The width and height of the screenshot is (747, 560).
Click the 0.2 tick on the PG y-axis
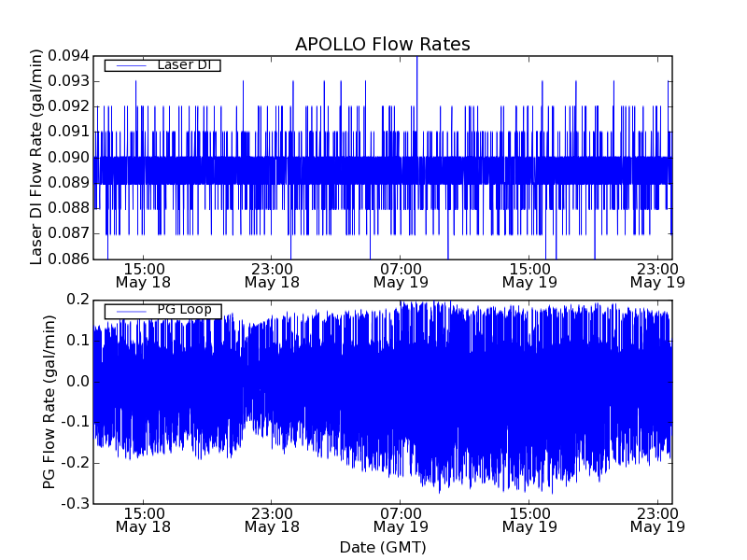coord(78,300)
